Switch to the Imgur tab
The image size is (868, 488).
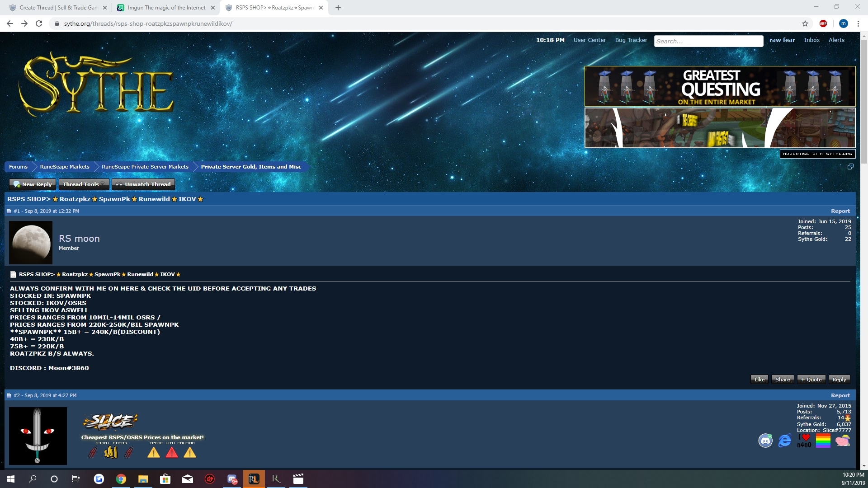click(x=166, y=8)
